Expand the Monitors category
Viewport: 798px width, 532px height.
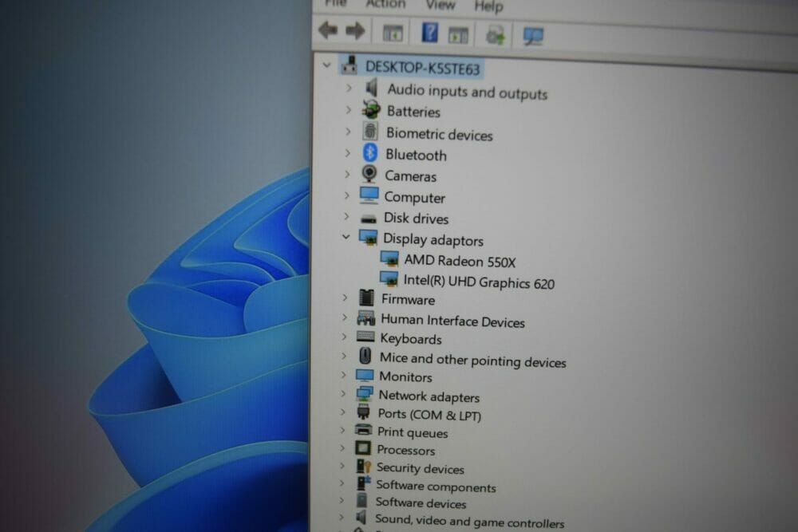click(343, 375)
